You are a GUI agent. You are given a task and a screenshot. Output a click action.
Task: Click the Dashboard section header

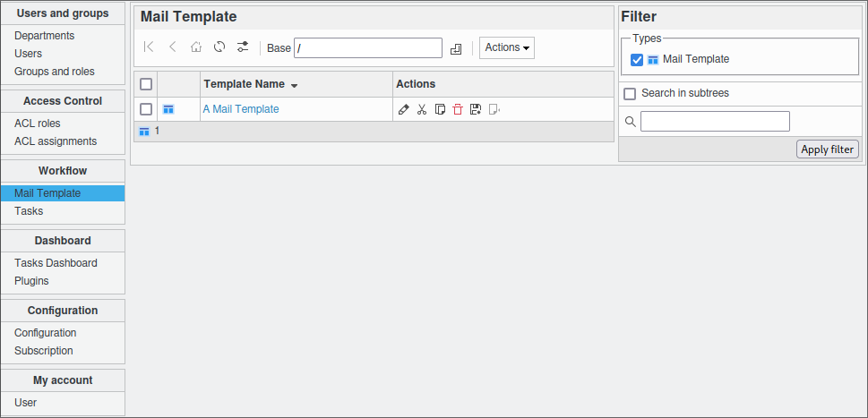click(x=63, y=241)
